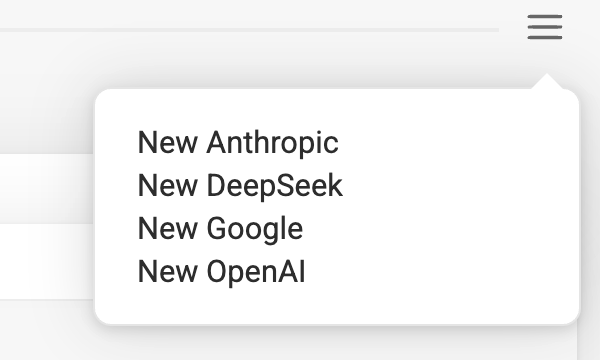Image resolution: width=600 pixels, height=360 pixels.
Task: Close the popup via the three-line menu button
Action: pyautogui.click(x=545, y=27)
